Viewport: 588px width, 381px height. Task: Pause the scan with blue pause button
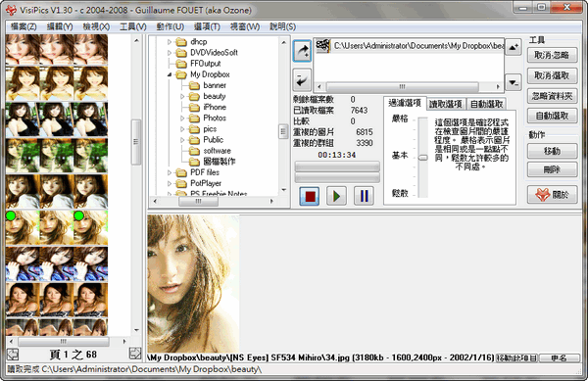pos(364,196)
